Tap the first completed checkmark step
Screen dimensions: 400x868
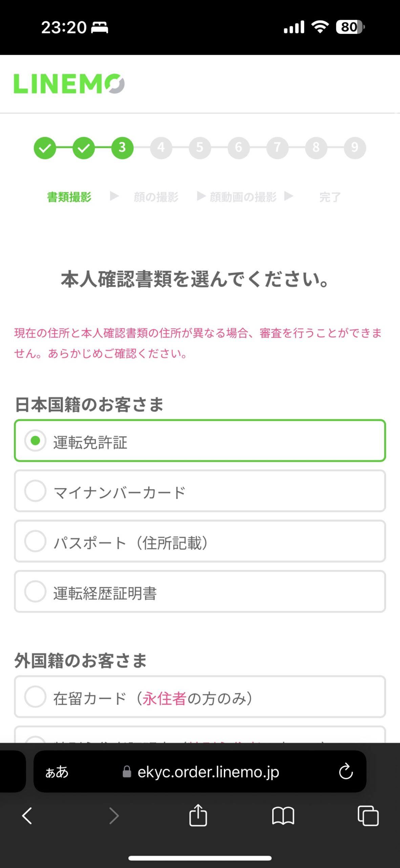pyautogui.click(x=45, y=148)
